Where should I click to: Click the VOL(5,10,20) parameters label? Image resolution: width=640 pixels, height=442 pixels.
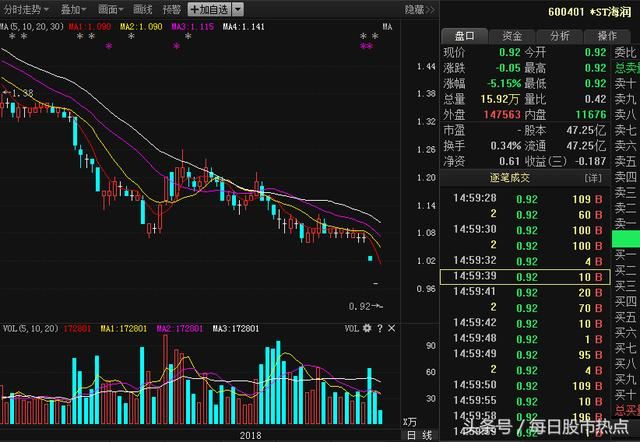[x=31, y=328]
